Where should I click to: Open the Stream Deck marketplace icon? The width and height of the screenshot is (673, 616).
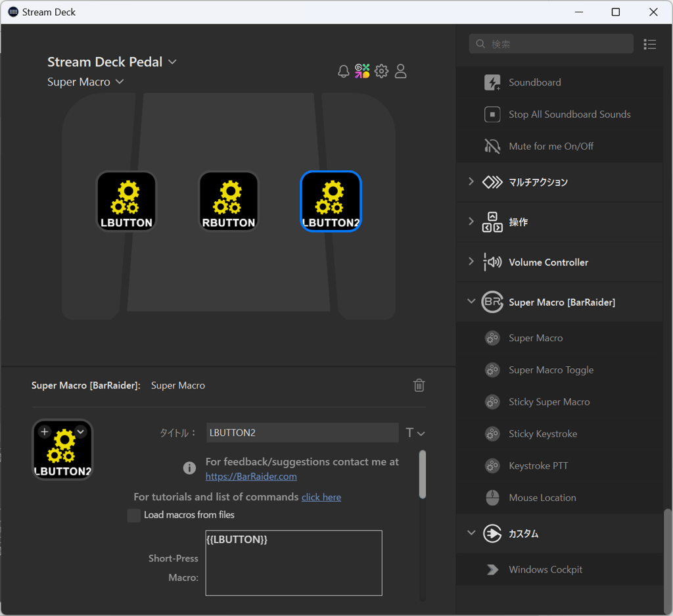(x=362, y=71)
